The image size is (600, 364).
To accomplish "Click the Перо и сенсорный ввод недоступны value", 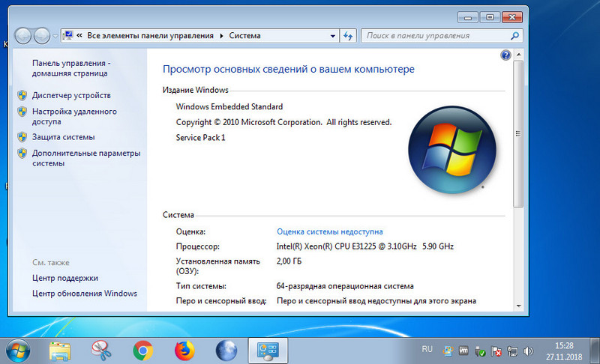I will [x=376, y=301].
